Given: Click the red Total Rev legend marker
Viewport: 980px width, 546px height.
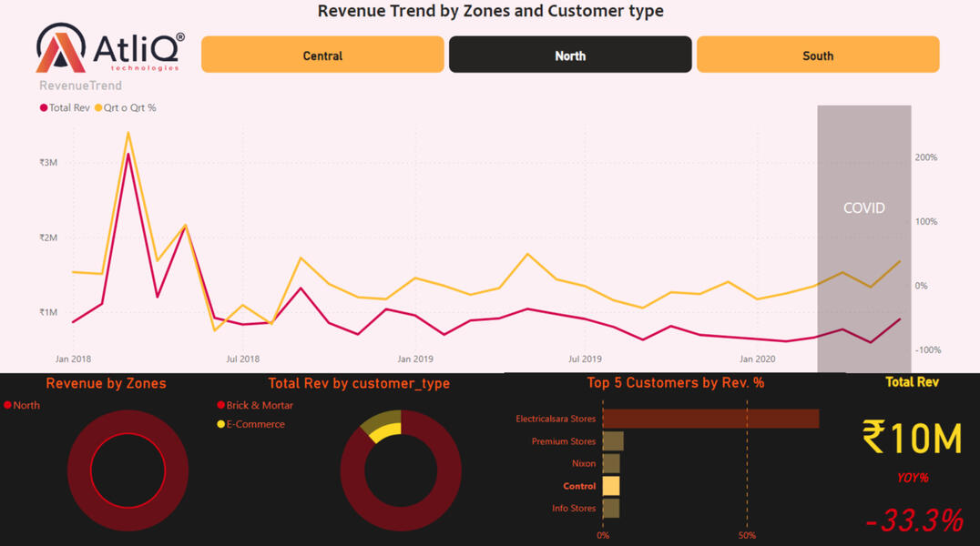Looking at the screenshot, I should [44, 108].
